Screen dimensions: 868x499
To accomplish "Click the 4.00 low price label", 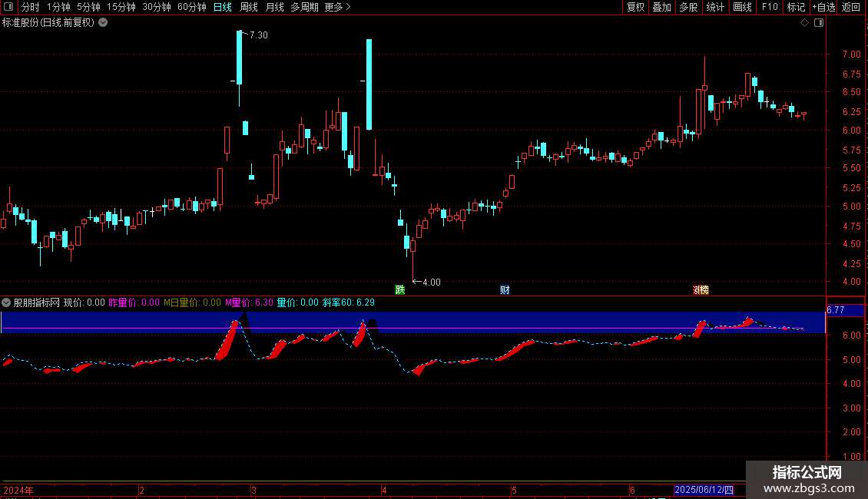I will pos(431,283).
